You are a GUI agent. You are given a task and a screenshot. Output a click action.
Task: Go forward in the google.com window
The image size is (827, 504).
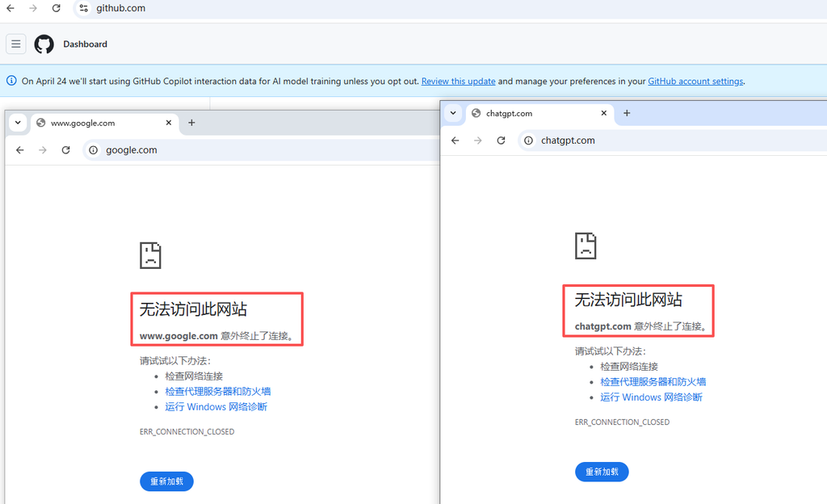click(43, 150)
